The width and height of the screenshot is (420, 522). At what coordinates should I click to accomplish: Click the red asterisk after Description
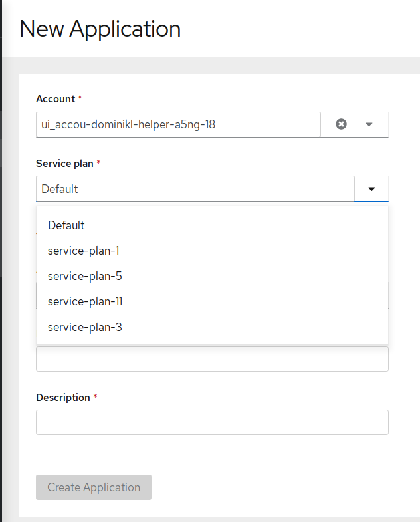pyautogui.click(x=96, y=397)
